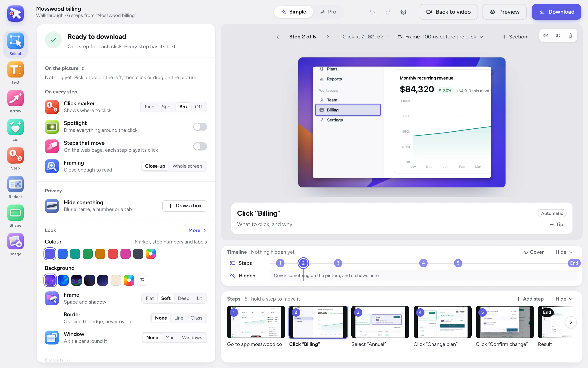588x368 pixels.
Task: Delete this step with trash icon
Action: coord(570,36)
